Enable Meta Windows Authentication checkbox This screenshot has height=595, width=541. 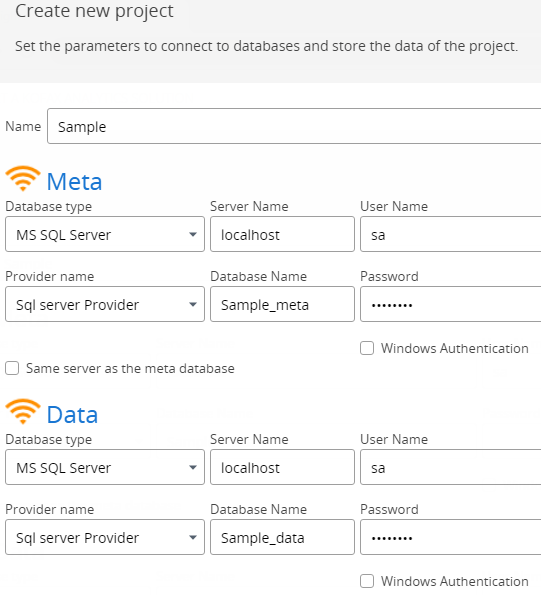tap(367, 348)
